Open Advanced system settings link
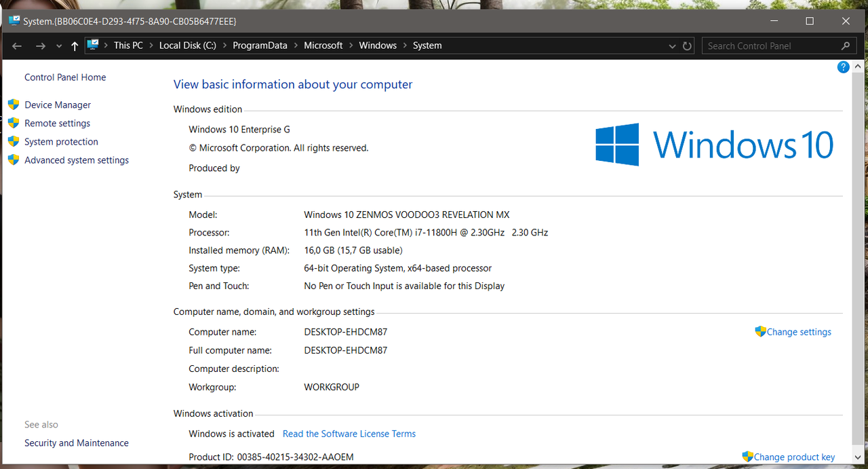868x469 pixels. [77, 160]
